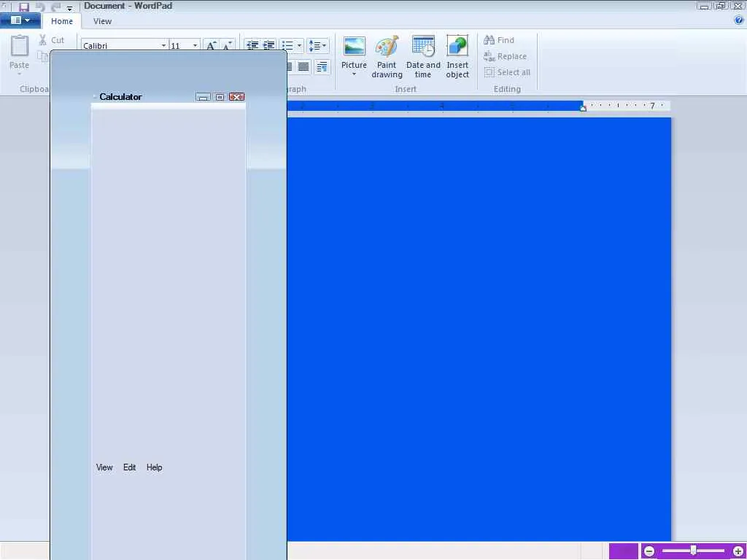Close the Calculator window
Image resolution: width=747 pixels, height=560 pixels.
point(237,97)
